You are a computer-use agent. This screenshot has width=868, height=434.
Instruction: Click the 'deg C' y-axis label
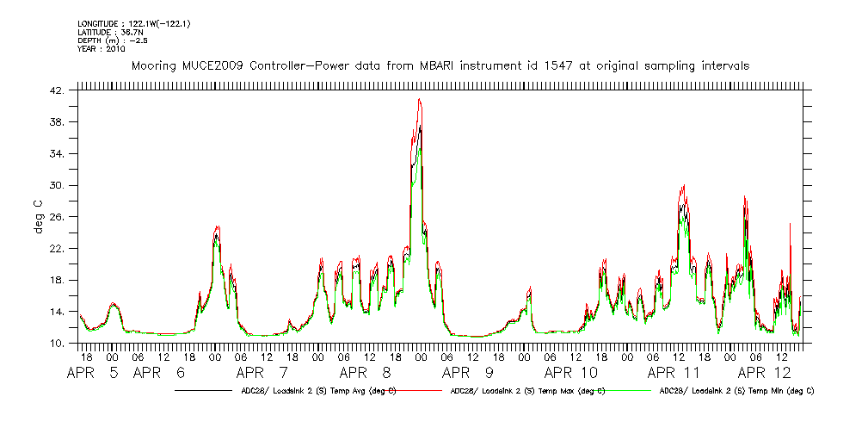pyautogui.click(x=39, y=216)
